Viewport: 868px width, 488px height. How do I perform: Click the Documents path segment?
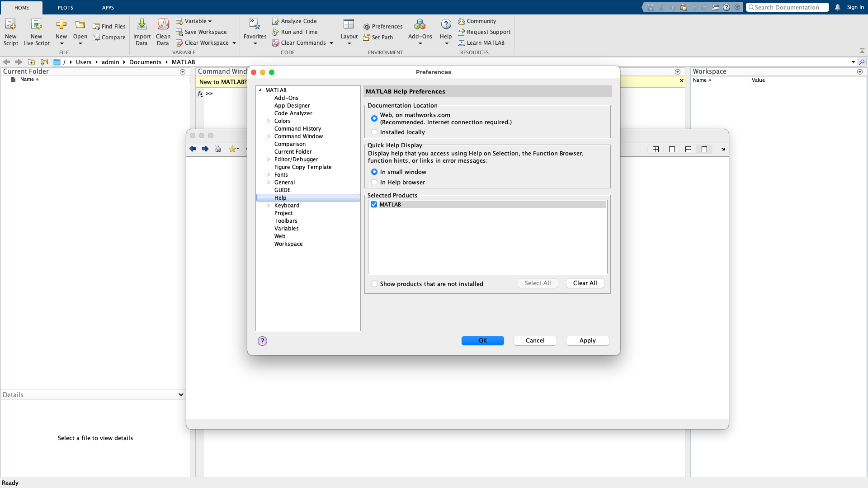[x=145, y=62]
